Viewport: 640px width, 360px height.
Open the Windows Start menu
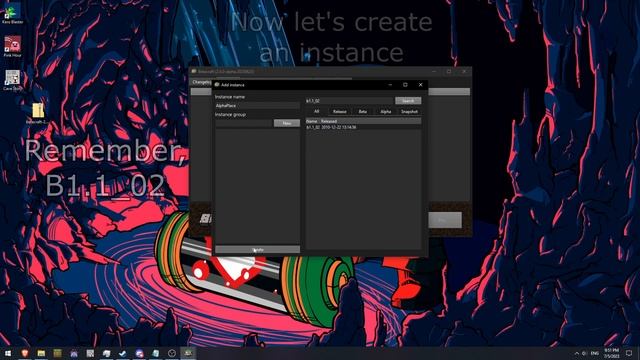pos(8,353)
